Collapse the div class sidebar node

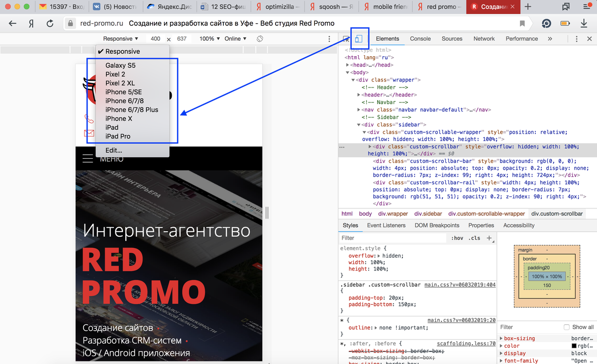point(359,125)
